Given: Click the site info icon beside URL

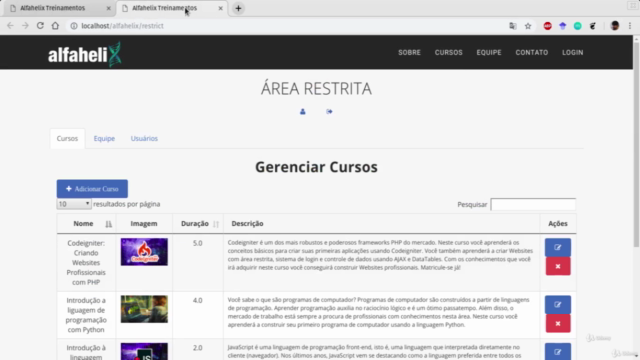Looking at the screenshot, I should (x=74, y=26).
